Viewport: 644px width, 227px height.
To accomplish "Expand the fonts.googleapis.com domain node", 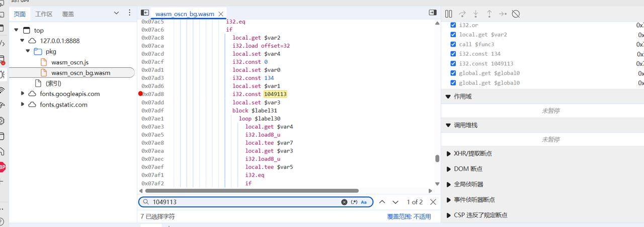I will 23,93.
